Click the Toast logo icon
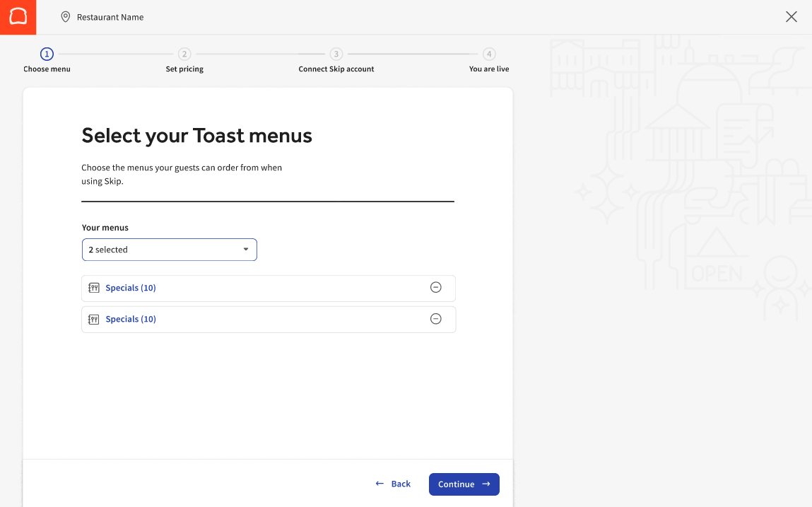 (x=18, y=17)
